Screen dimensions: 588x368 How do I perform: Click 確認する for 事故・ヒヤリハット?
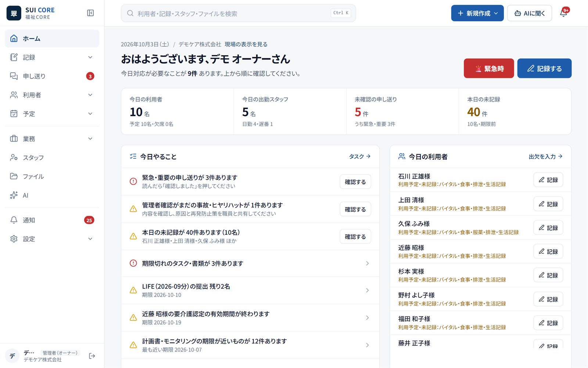click(355, 209)
